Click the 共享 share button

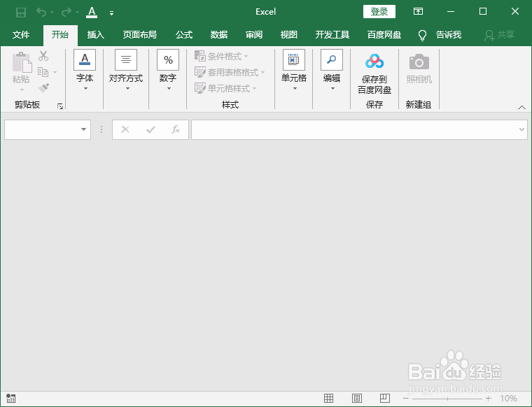pyautogui.click(x=499, y=35)
